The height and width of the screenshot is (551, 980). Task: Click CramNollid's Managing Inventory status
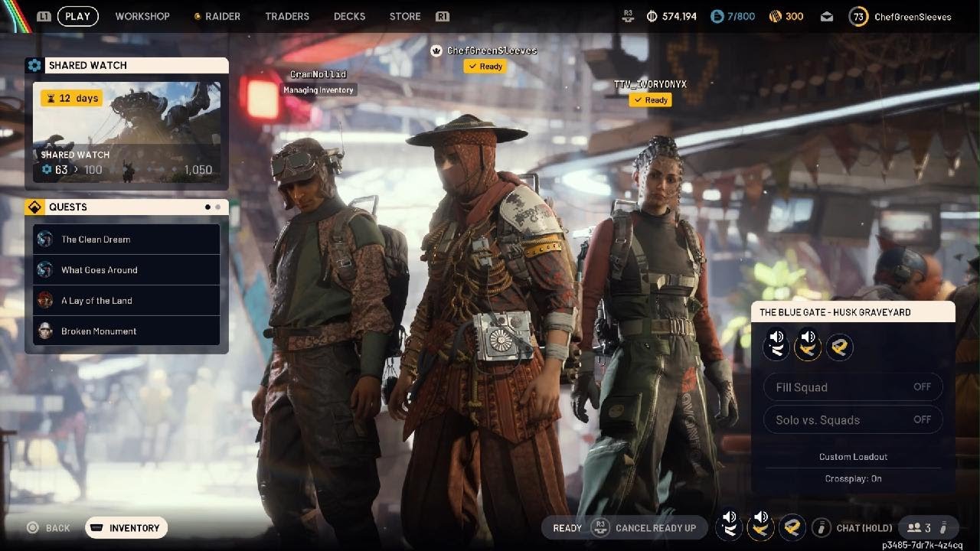318,90
